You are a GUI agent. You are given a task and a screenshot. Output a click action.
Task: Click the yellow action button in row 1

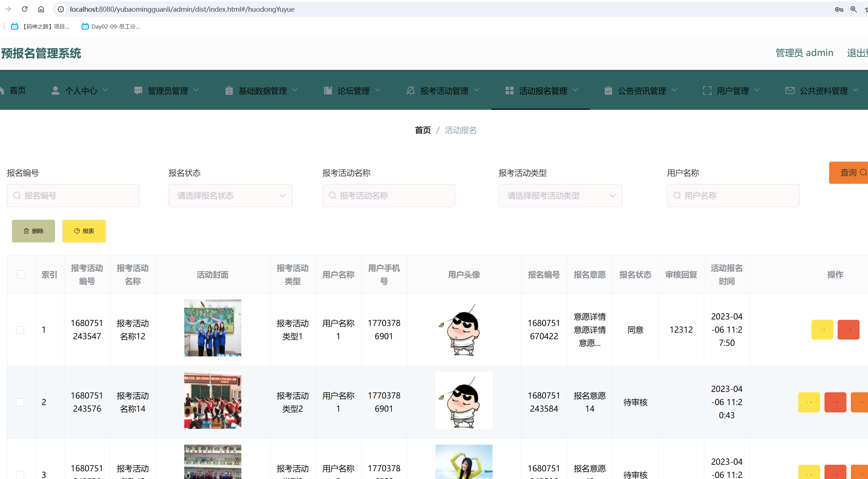(822, 330)
